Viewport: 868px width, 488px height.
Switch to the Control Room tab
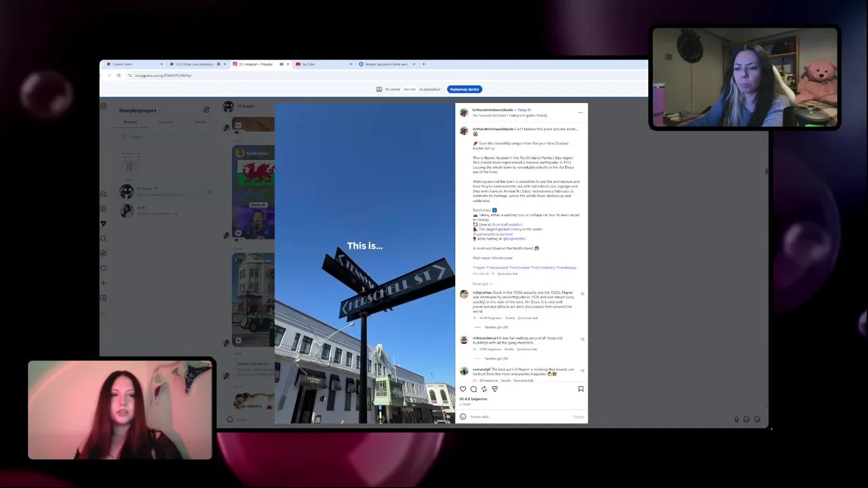point(133,64)
